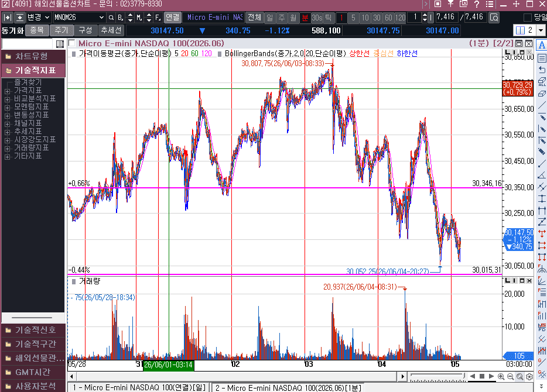Select the 120-minute interval button
Image resolution: width=547 pixels, height=392 pixels.
(400, 18)
